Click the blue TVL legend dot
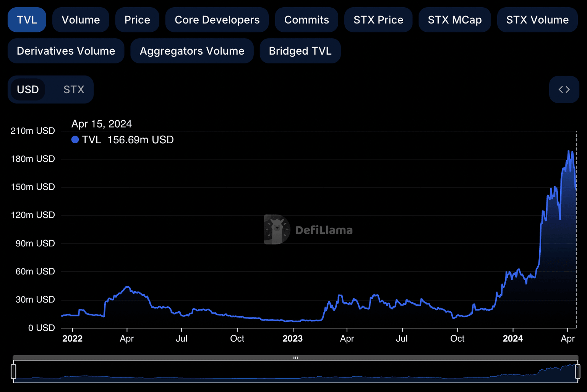This screenshot has height=392, width=587. [x=75, y=140]
